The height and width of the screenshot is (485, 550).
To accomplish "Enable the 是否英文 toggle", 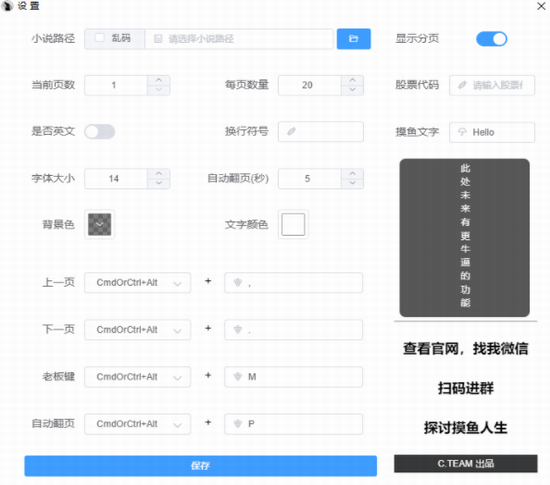I will tap(100, 132).
